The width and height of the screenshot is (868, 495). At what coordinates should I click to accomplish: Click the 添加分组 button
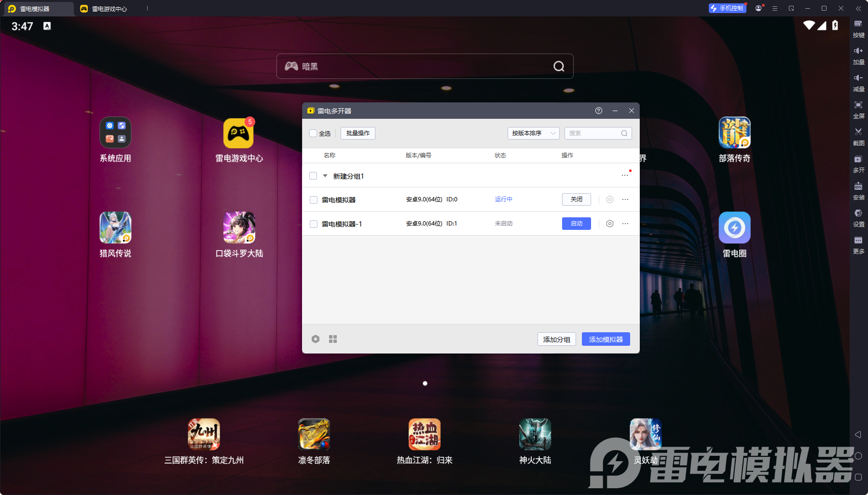(557, 339)
